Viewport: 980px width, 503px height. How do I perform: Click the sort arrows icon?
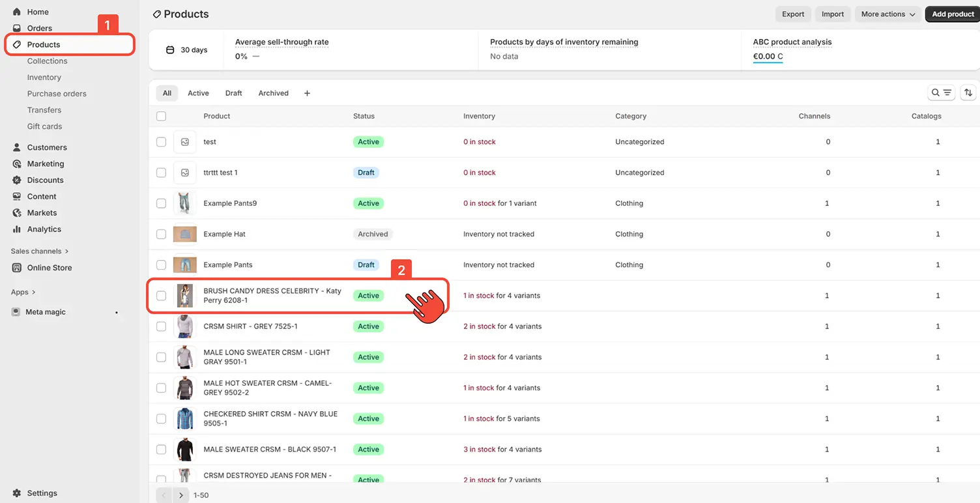pyautogui.click(x=968, y=93)
